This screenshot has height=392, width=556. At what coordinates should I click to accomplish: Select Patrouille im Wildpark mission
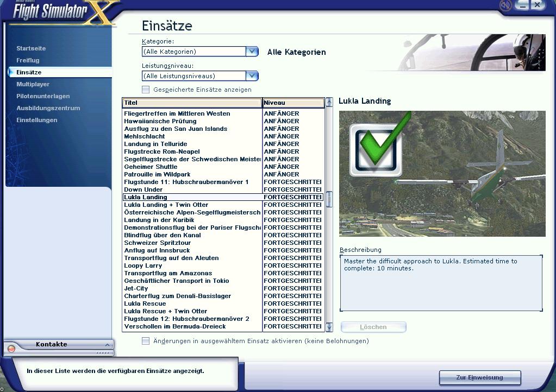click(x=223, y=174)
